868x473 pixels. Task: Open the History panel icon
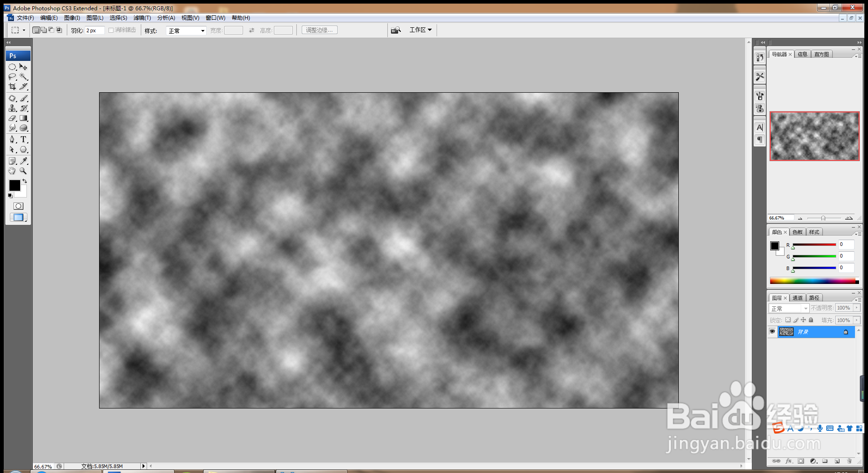pos(759,57)
